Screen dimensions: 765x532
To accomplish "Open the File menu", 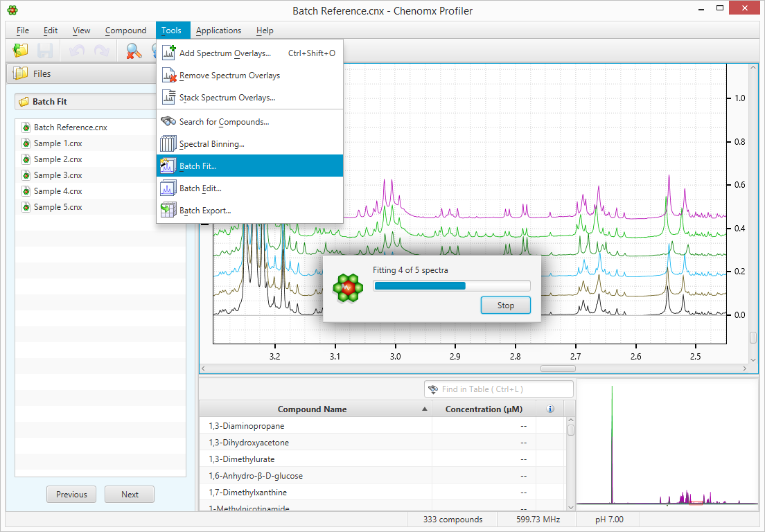I will click(x=22, y=30).
